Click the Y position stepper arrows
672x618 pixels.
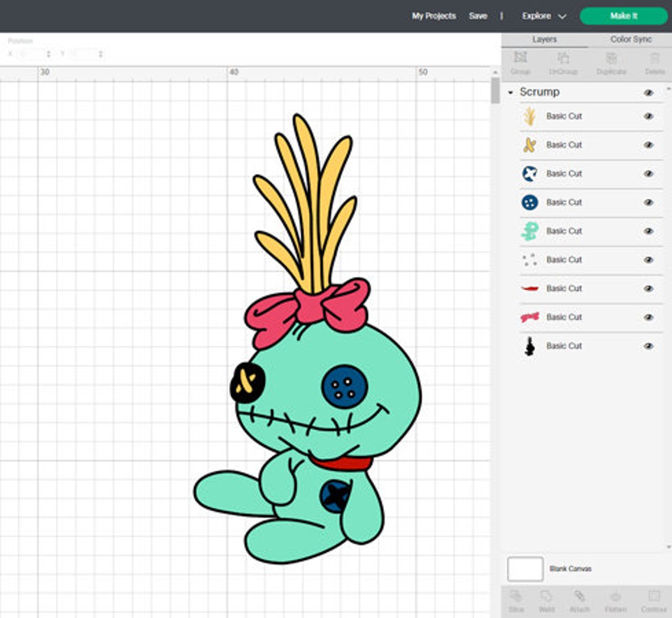pos(100,54)
